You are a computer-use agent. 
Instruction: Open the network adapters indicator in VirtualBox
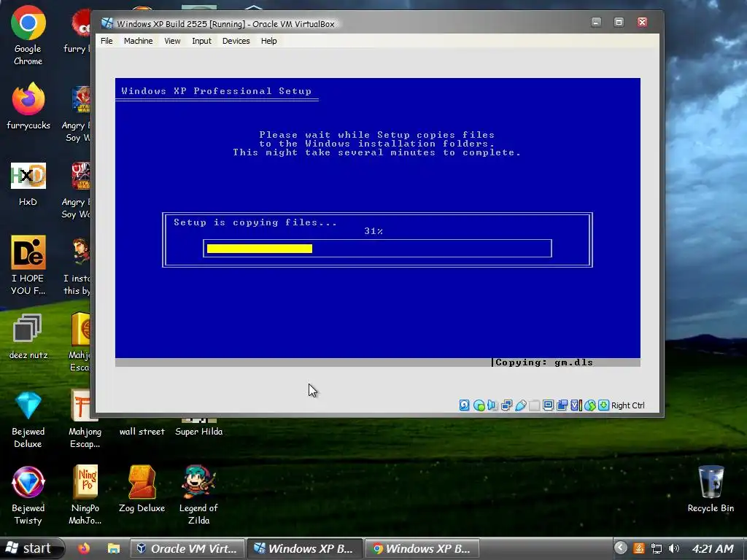[506, 405]
